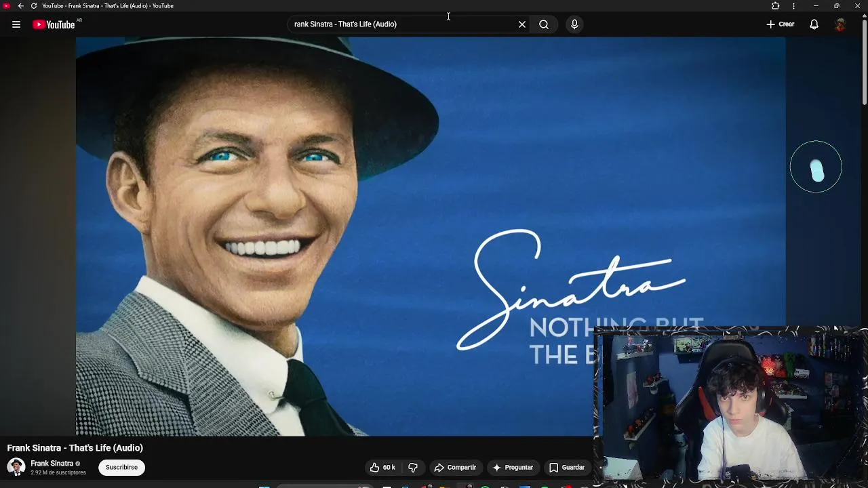The height and width of the screenshot is (488, 868).
Task: Reload the page with the refresh icon
Action: [x=34, y=6]
